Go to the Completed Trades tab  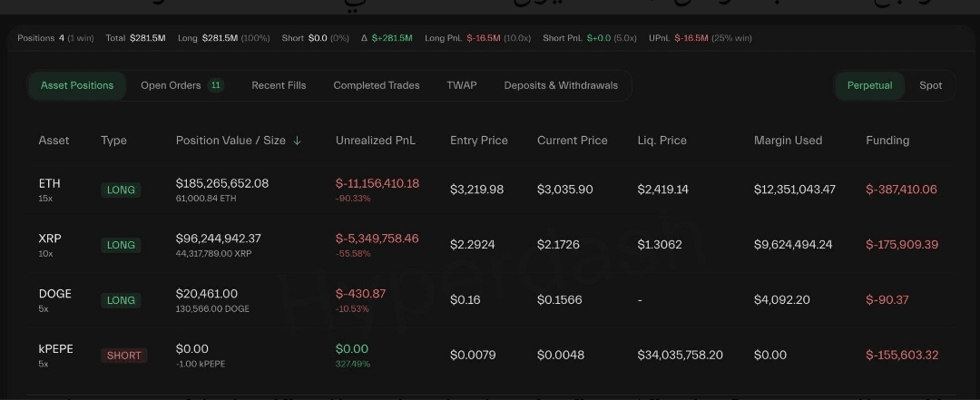coord(376,85)
